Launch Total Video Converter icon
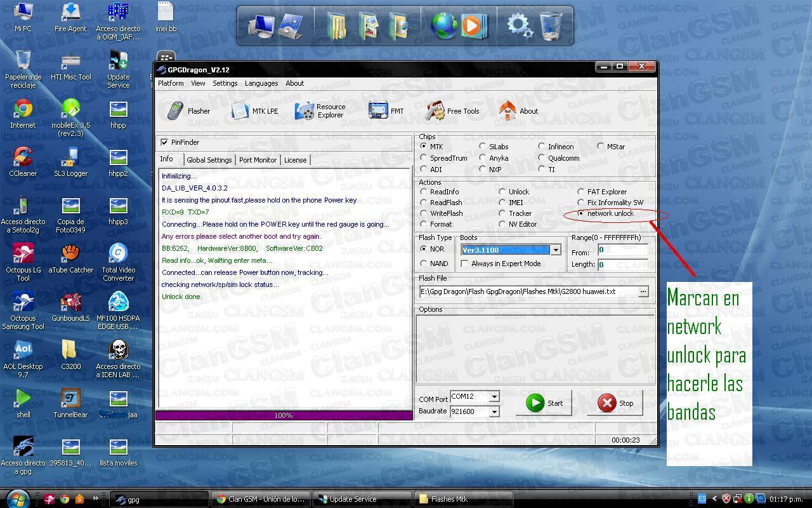Screen dimensions: 812x508 tap(118, 263)
